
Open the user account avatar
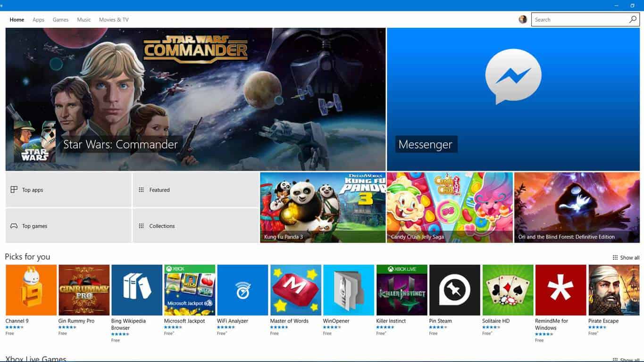pos(523,19)
